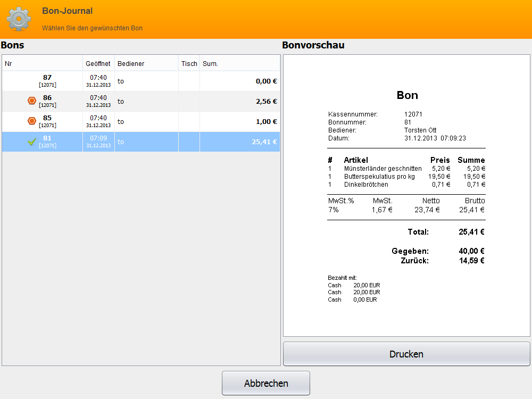Click the Netto amount 23,74 €
The image size is (532, 399).
pos(427,210)
